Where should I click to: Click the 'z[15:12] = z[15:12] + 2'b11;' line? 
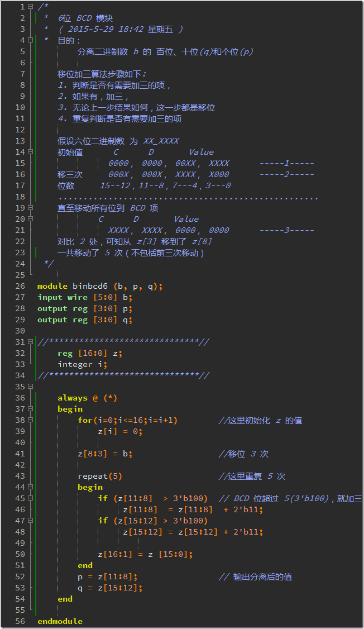[193, 532]
